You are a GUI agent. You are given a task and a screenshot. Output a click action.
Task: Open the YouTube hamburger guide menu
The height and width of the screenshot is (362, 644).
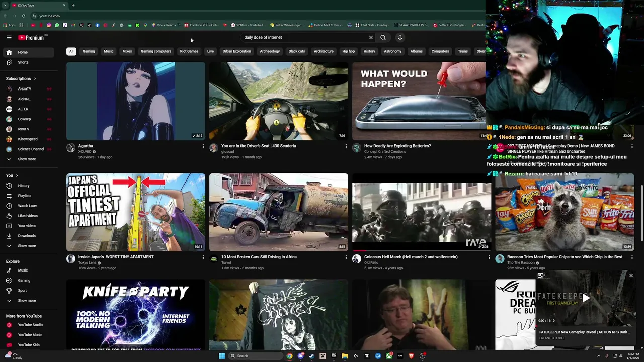[x=9, y=37]
